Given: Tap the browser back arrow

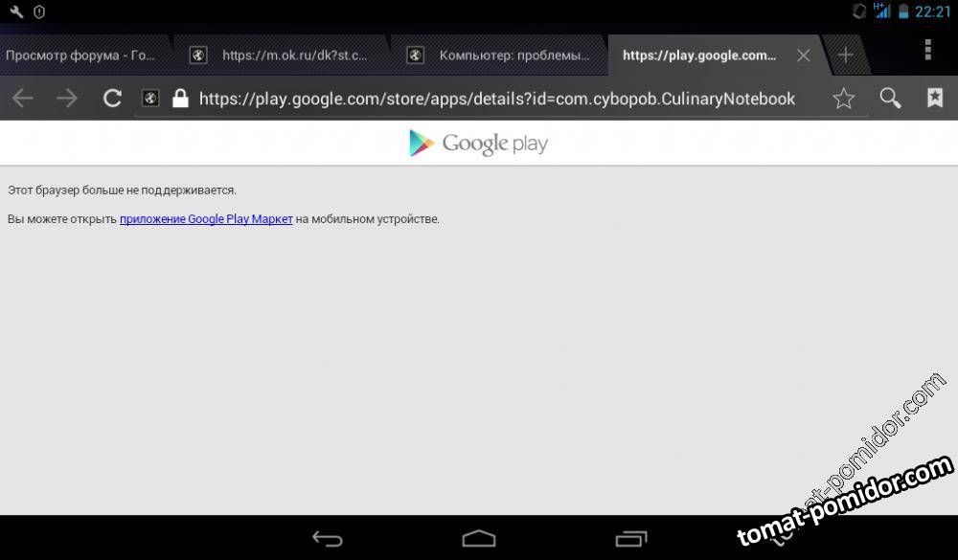Looking at the screenshot, I should pyautogui.click(x=22, y=99).
